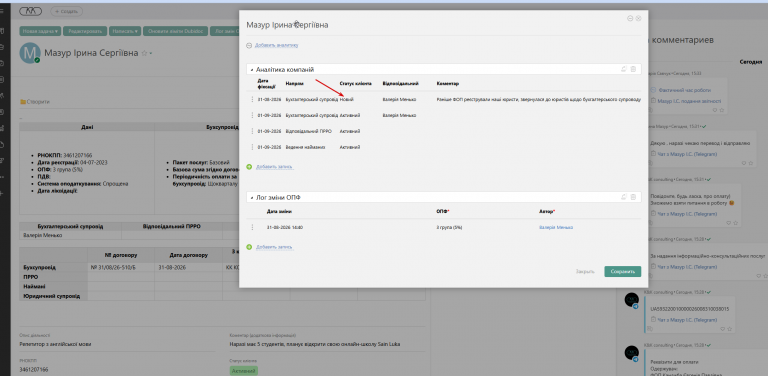Open Фактичний час роботи link in comments
Viewport: 768px width, 376px height.
(685, 90)
